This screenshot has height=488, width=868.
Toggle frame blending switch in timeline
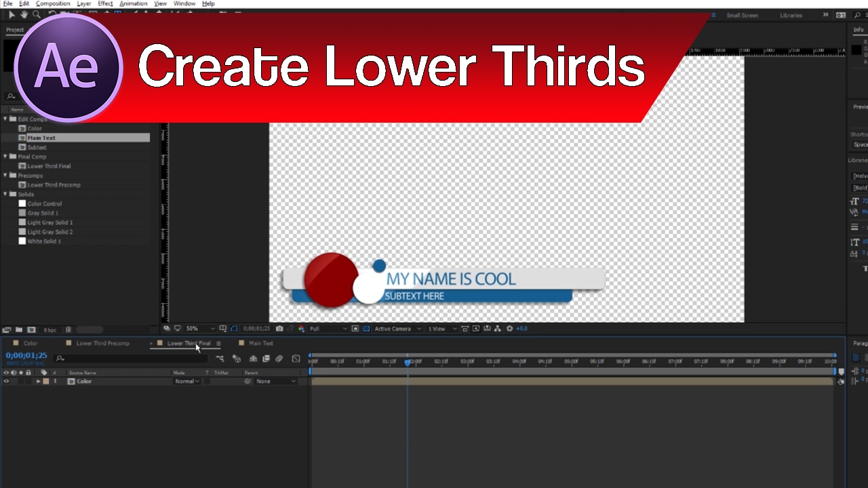point(266,359)
